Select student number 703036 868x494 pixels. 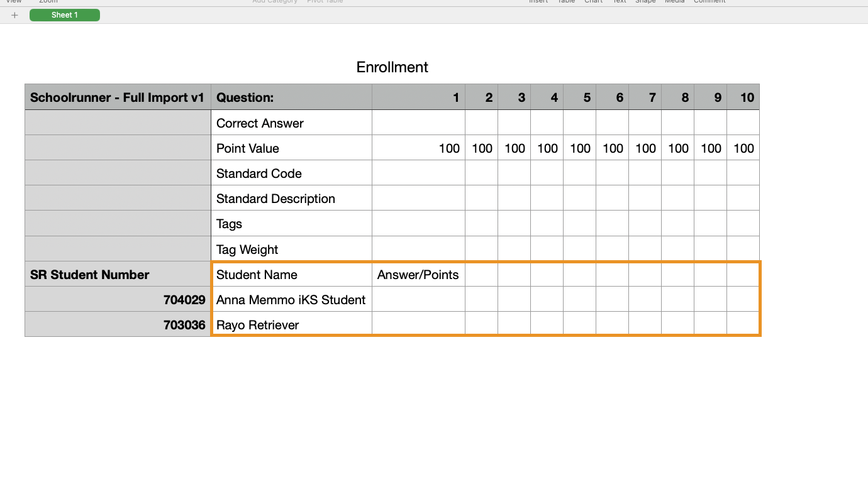tap(118, 324)
